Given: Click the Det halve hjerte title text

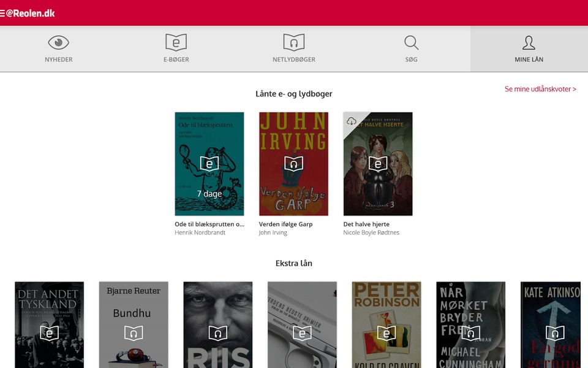Looking at the screenshot, I should coord(366,224).
